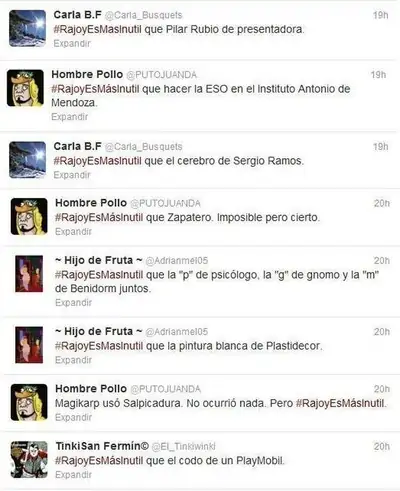Visit the @El_Tinkiwinki handle

coord(184,447)
